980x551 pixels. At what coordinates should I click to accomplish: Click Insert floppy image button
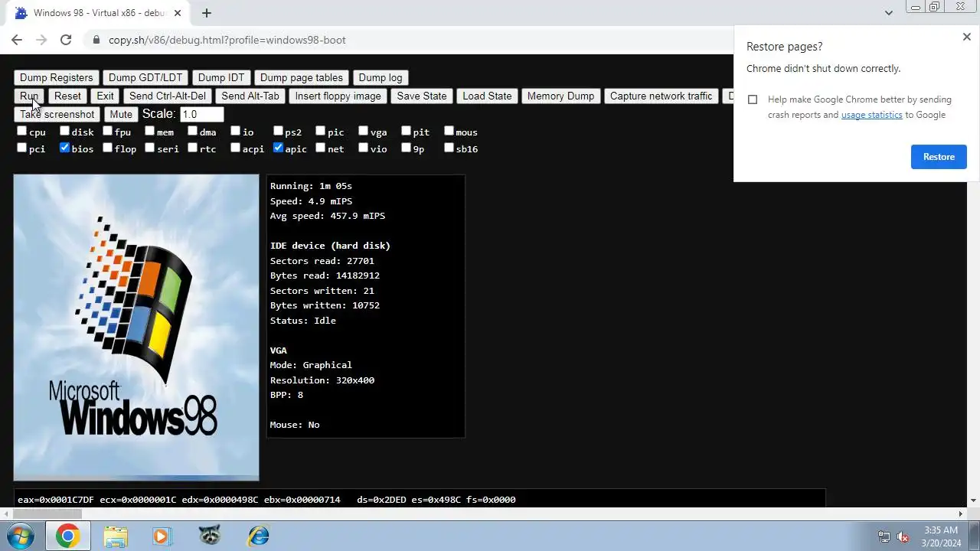pos(338,96)
